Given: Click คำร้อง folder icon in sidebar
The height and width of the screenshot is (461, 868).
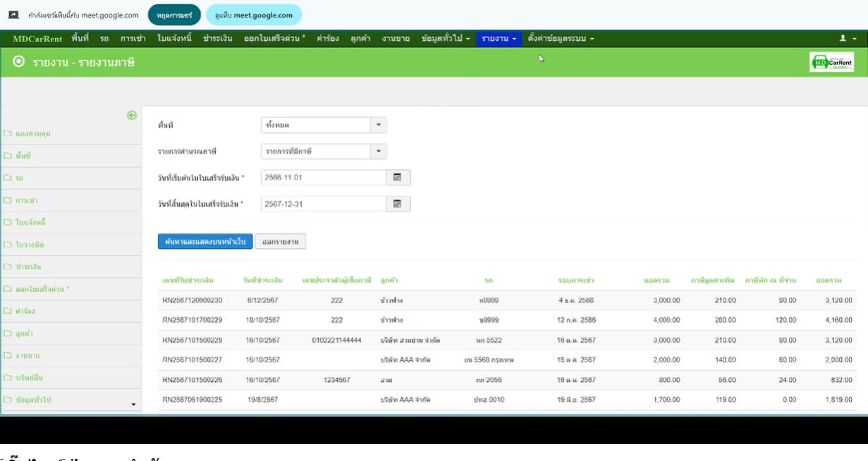Looking at the screenshot, I should point(7,311).
